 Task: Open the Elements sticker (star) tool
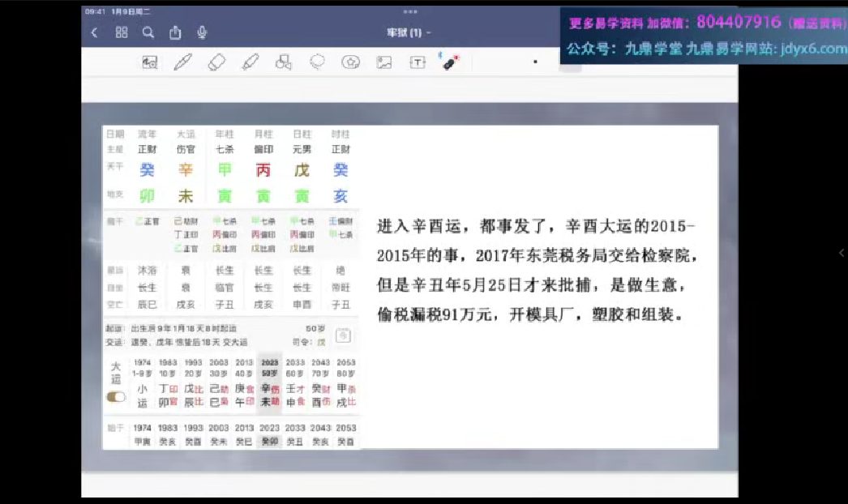pyautogui.click(x=350, y=62)
